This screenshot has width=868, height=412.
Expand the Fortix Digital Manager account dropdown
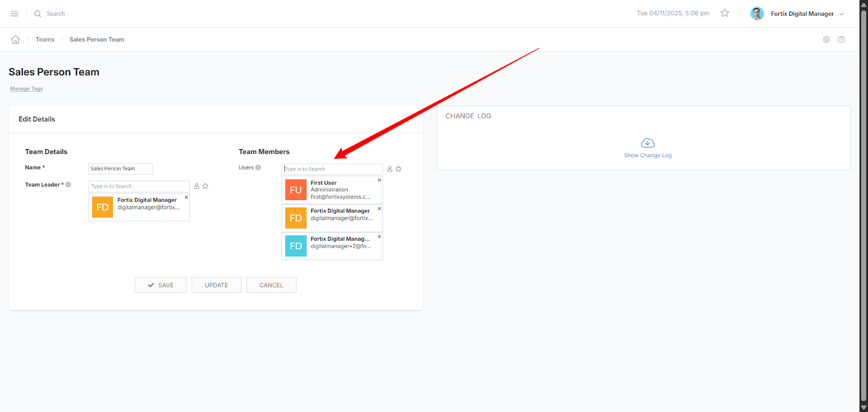pos(841,14)
